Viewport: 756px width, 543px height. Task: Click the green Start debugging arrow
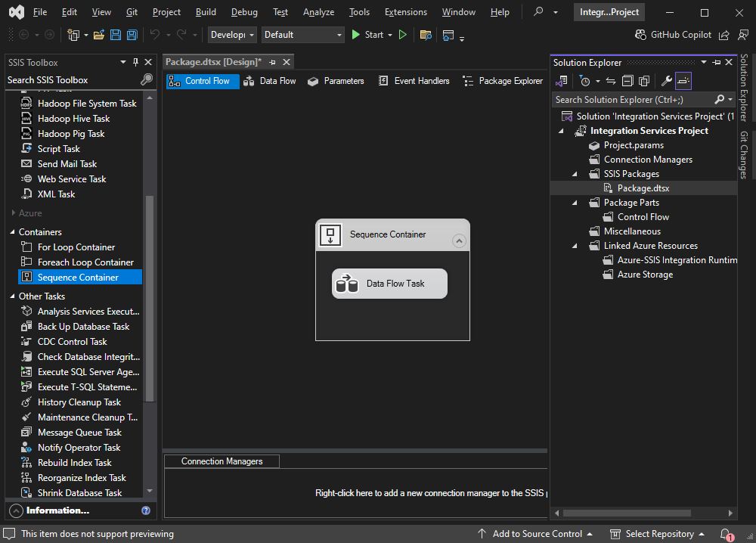[356, 35]
